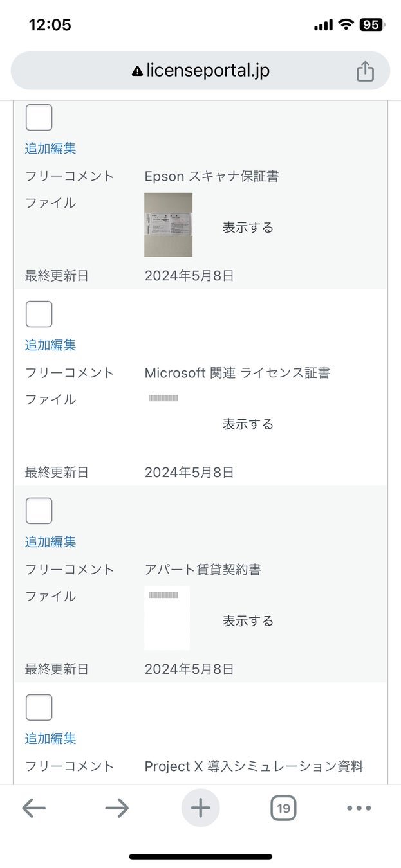
Task: Click 追加編集 above Microsoft 関連 ライセンス証書
Action: coord(50,345)
